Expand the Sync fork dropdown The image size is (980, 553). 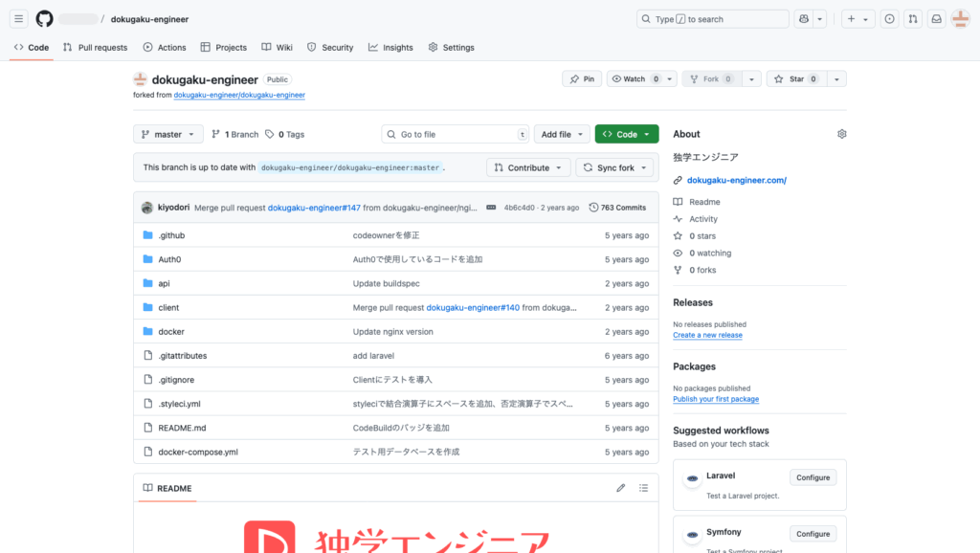click(x=614, y=167)
